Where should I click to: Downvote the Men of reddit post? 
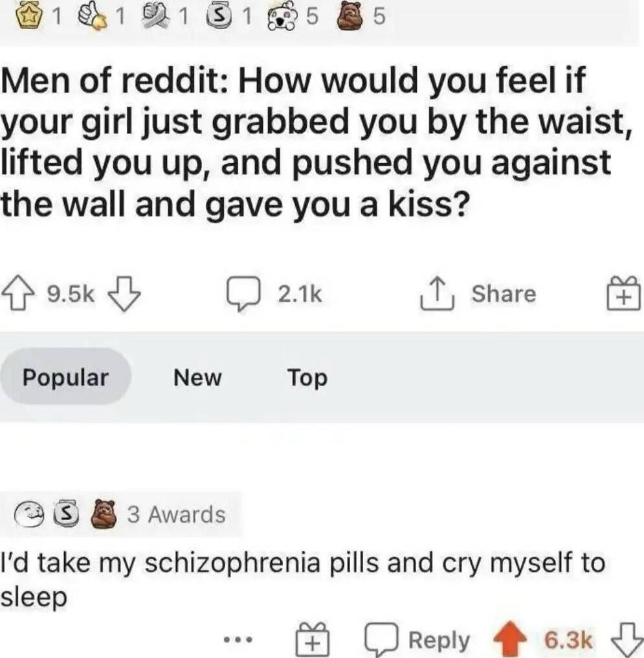(124, 293)
